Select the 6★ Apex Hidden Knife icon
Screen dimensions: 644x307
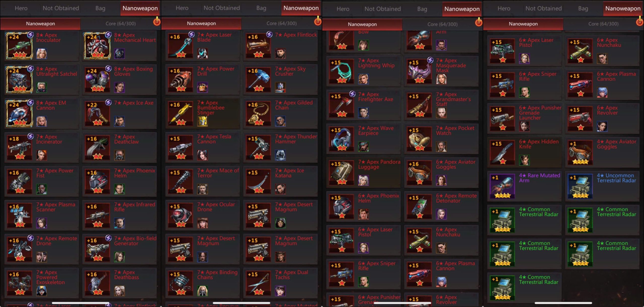502,152
